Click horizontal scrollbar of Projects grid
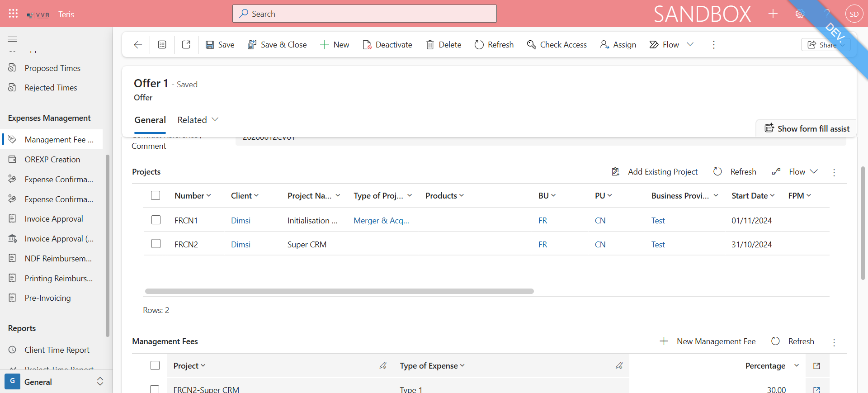 click(x=339, y=291)
